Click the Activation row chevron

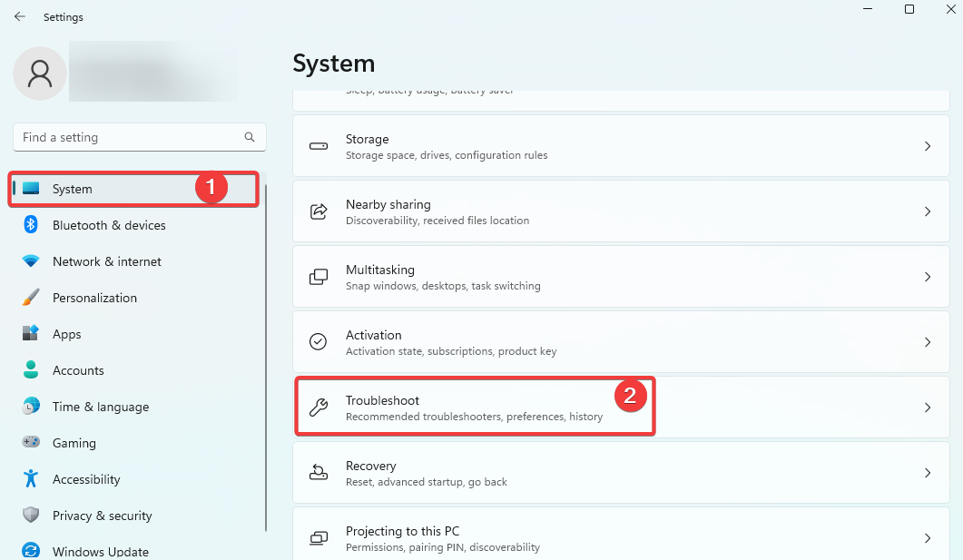pyautogui.click(x=928, y=342)
